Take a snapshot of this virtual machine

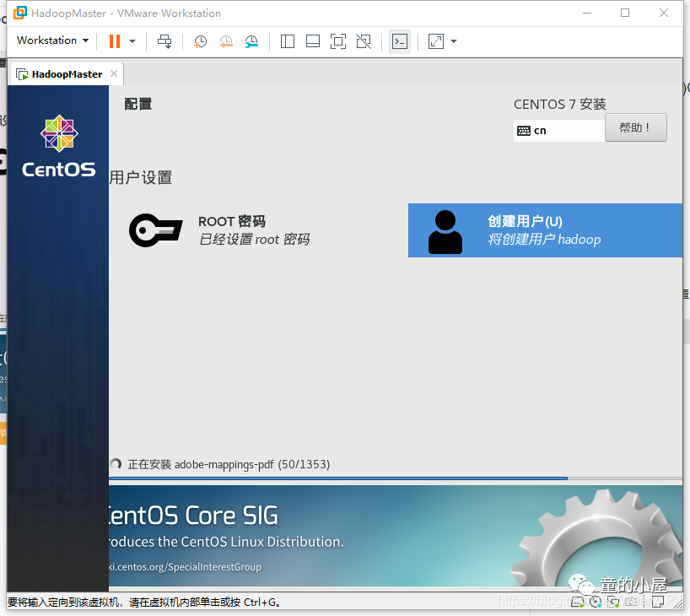click(200, 42)
